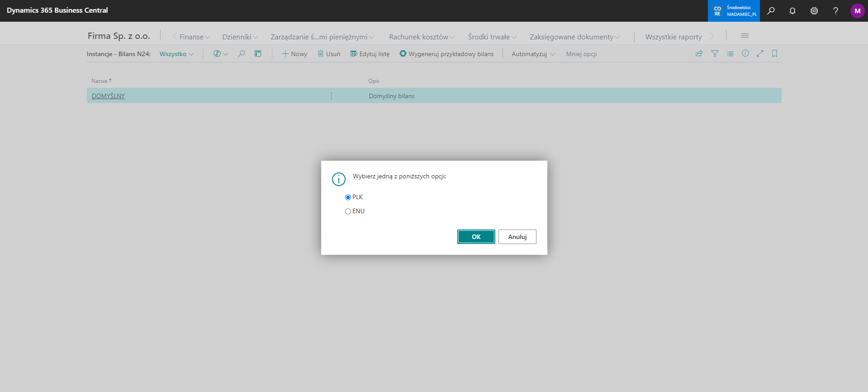Click Usuń delete action
This screenshot has width=868, height=392.
coord(329,54)
